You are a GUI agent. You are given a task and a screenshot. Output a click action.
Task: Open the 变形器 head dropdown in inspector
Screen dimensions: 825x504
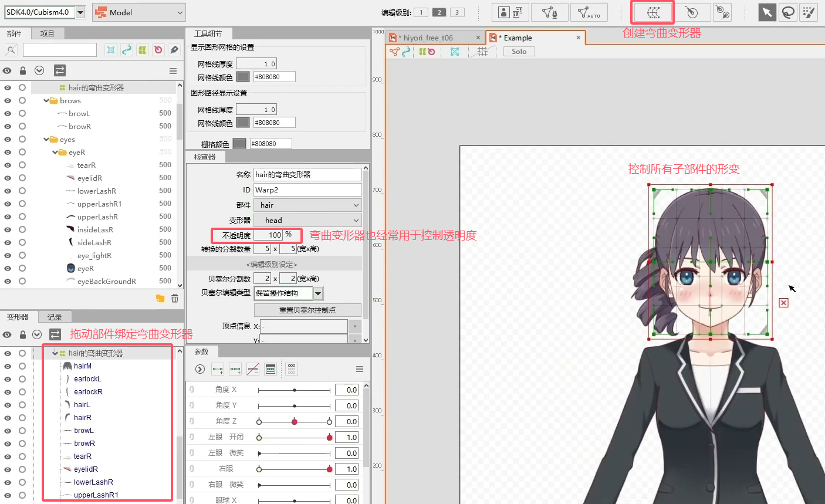(x=307, y=220)
